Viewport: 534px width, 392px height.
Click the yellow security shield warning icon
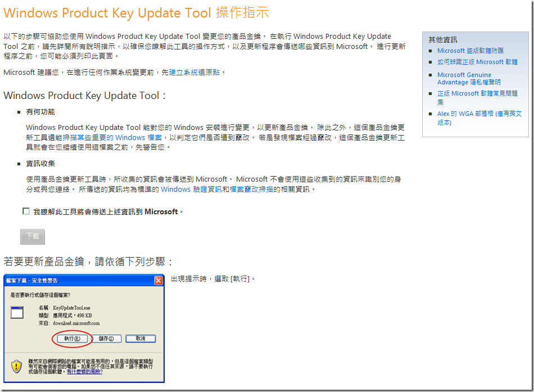(x=16, y=367)
